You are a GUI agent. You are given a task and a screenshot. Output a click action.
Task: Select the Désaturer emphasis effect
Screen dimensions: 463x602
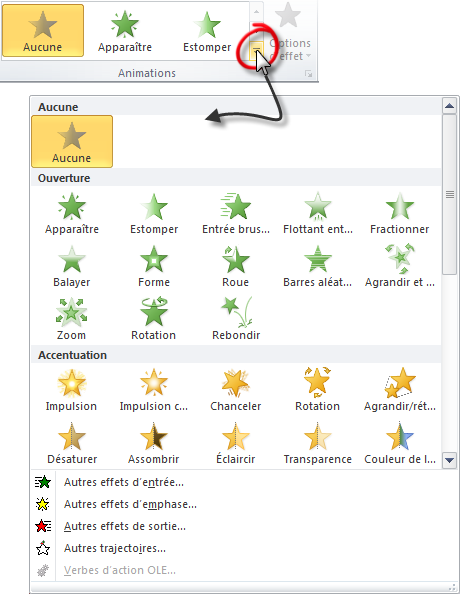point(71,443)
